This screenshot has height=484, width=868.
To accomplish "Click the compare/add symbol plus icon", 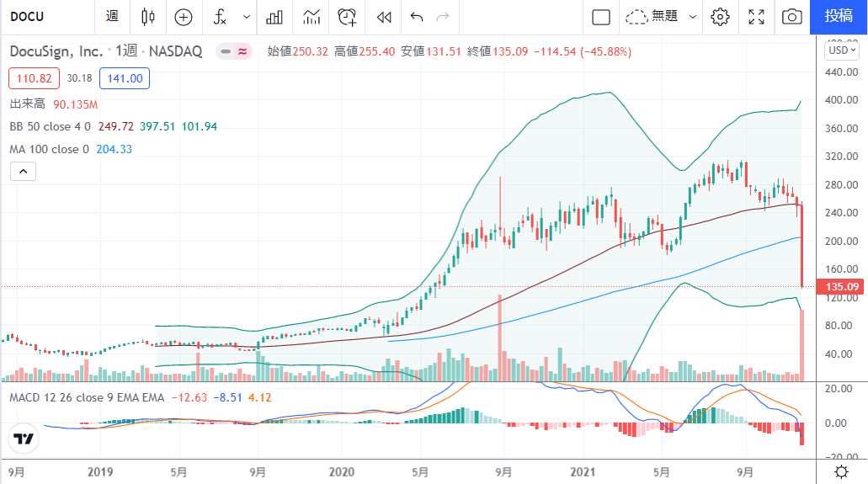I will 184,17.
